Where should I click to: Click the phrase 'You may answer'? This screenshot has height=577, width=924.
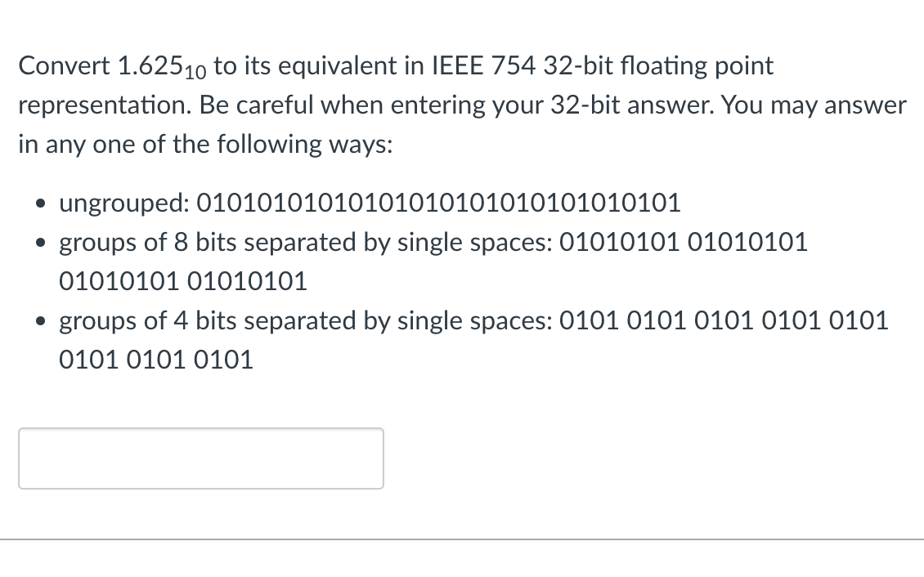tap(814, 105)
